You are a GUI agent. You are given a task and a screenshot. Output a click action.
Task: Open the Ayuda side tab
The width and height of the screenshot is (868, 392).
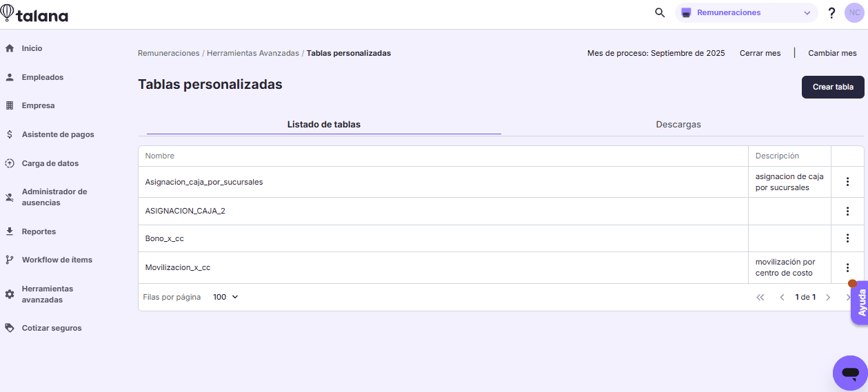pyautogui.click(x=860, y=303)
